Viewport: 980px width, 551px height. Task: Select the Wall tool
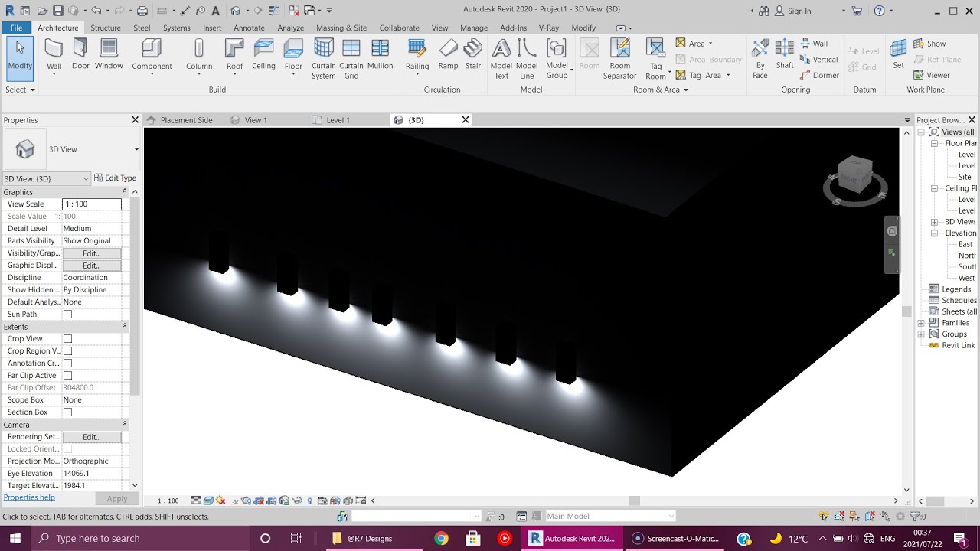tap(54, 54)
